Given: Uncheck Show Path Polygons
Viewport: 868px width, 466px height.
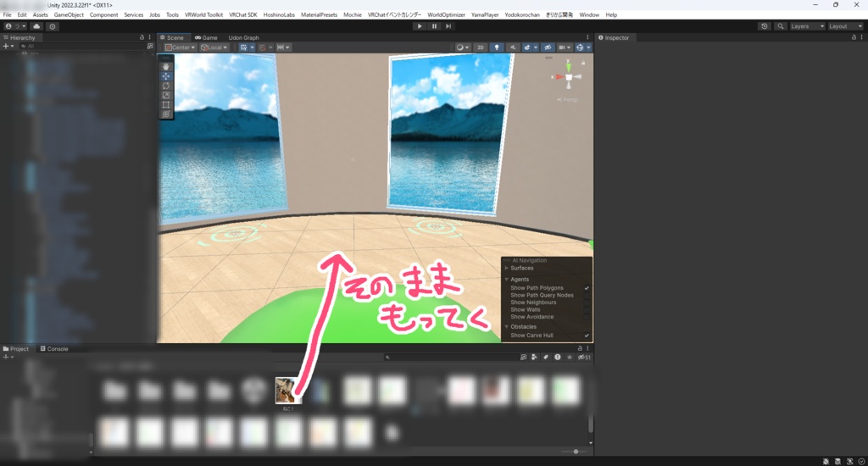Looking at the screenshot, I should [587, 288].
